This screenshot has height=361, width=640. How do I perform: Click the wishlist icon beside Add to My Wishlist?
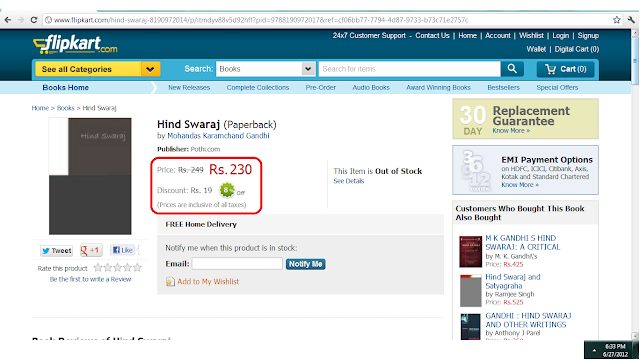click(x=170, y=281)
